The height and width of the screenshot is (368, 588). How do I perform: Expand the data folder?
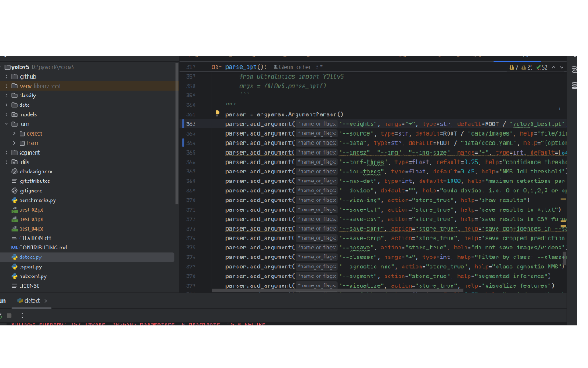point(7,105)
